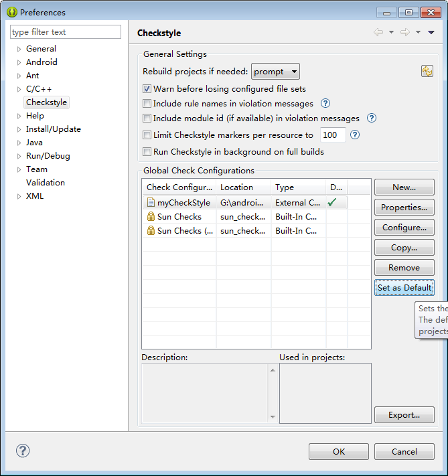Select the Team preferences category

click(x=37, y=169)
